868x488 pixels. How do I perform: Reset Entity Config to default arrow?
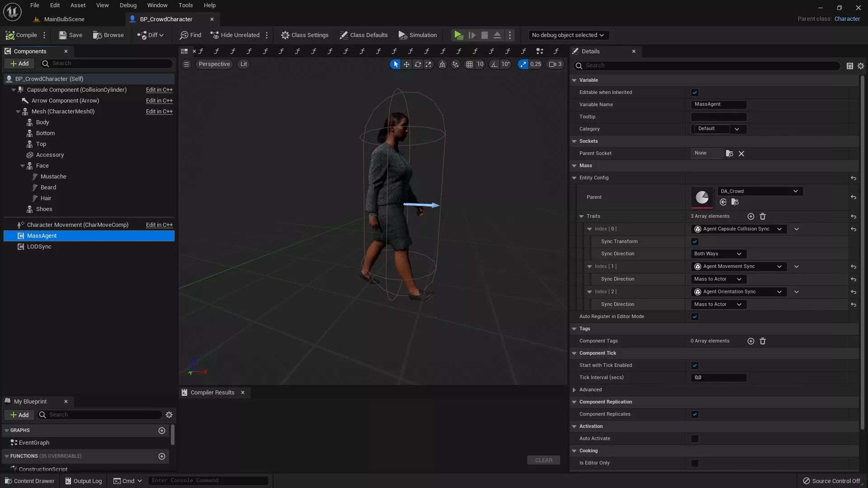pyautogui.click(x=853, y=178)
